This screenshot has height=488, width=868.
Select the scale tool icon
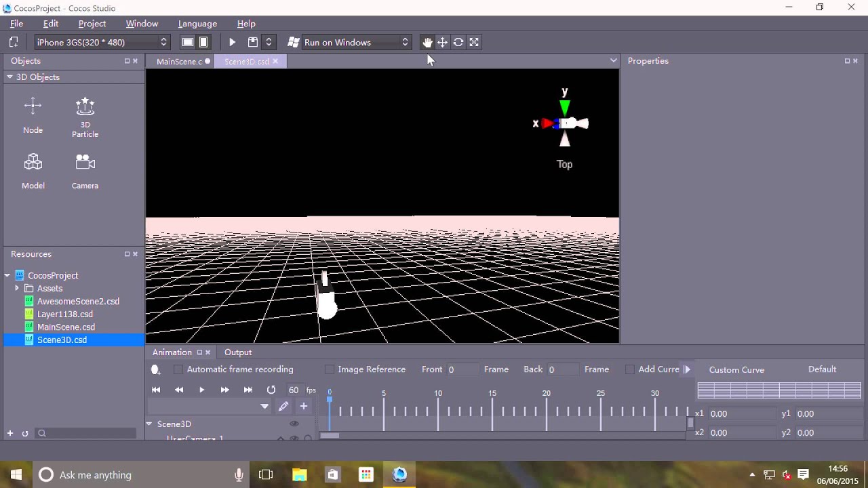click(x=474, y=42)
